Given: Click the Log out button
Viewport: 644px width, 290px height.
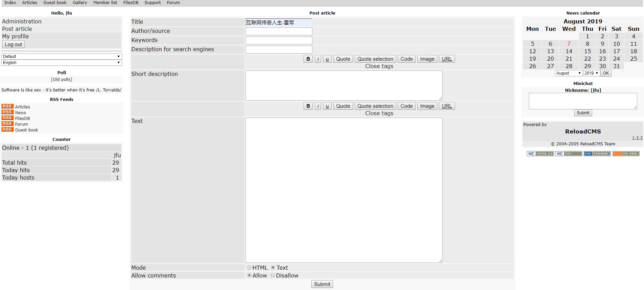Looking at the screenshot, I should (x=13, y=44).
